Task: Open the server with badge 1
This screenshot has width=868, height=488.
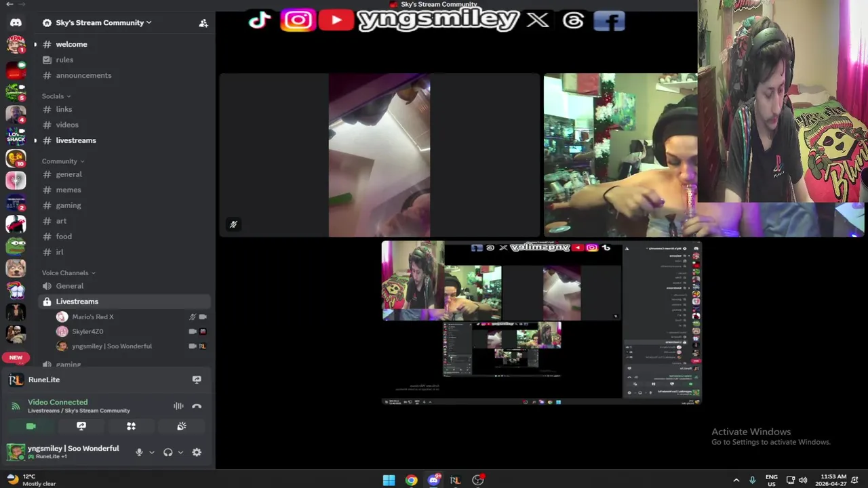Action: pos(16,44)
